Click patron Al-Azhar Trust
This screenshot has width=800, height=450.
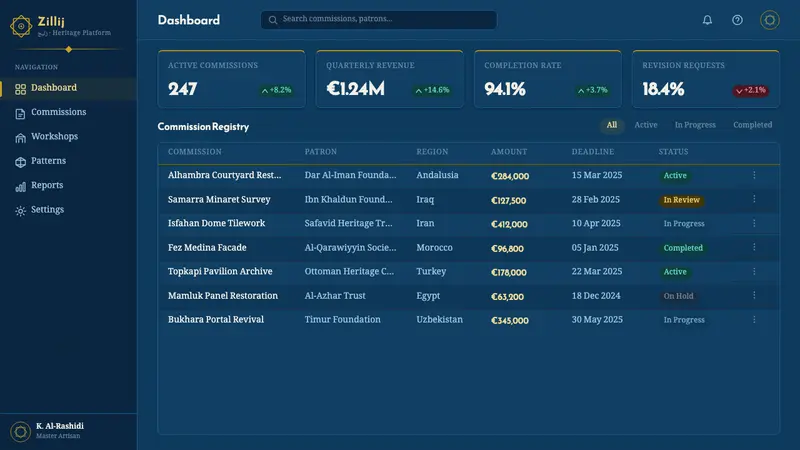coord(335,296)
